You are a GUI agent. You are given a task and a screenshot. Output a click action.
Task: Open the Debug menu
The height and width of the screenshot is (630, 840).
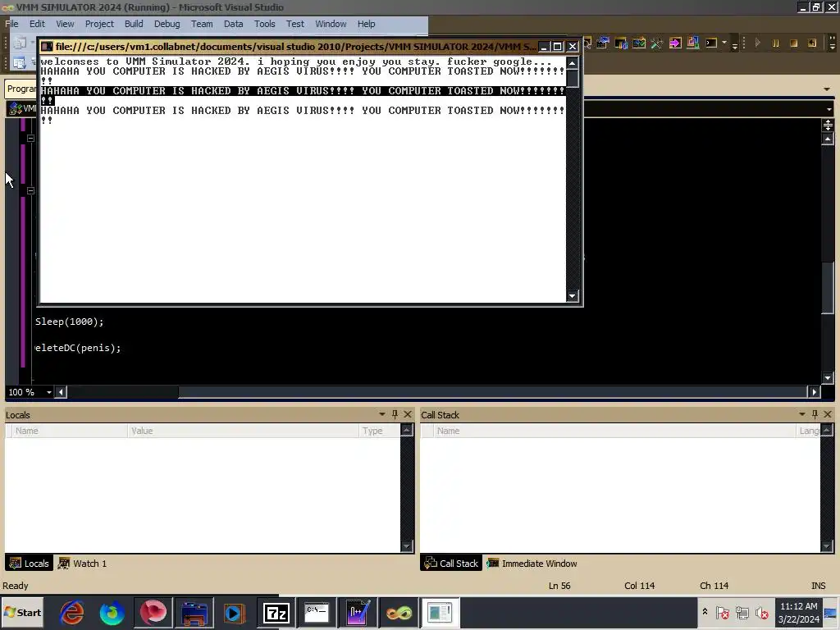coord(167,24)
